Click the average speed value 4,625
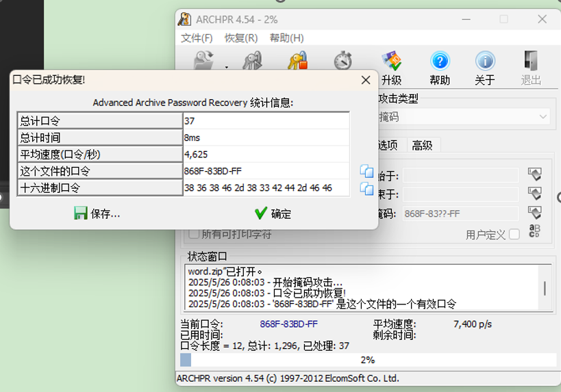 tap(266, 155)
